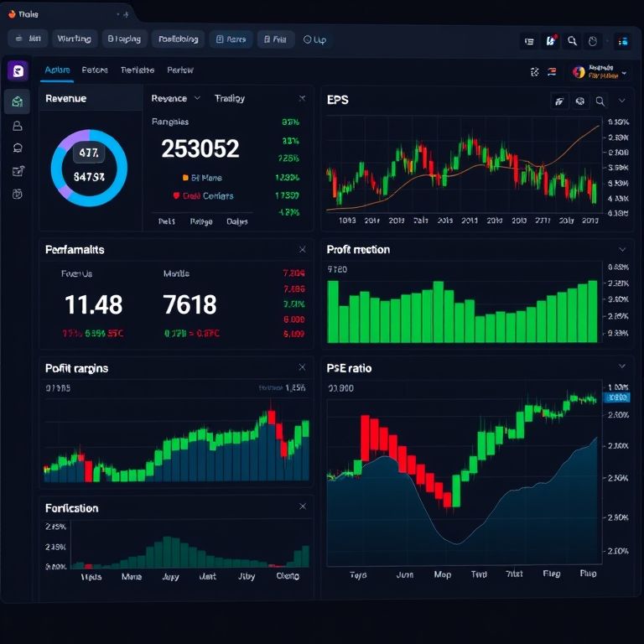The width and height of the screenshot is (644, 644).
Task: Open the lock icon in left sidebar
Action: [18, 126]
